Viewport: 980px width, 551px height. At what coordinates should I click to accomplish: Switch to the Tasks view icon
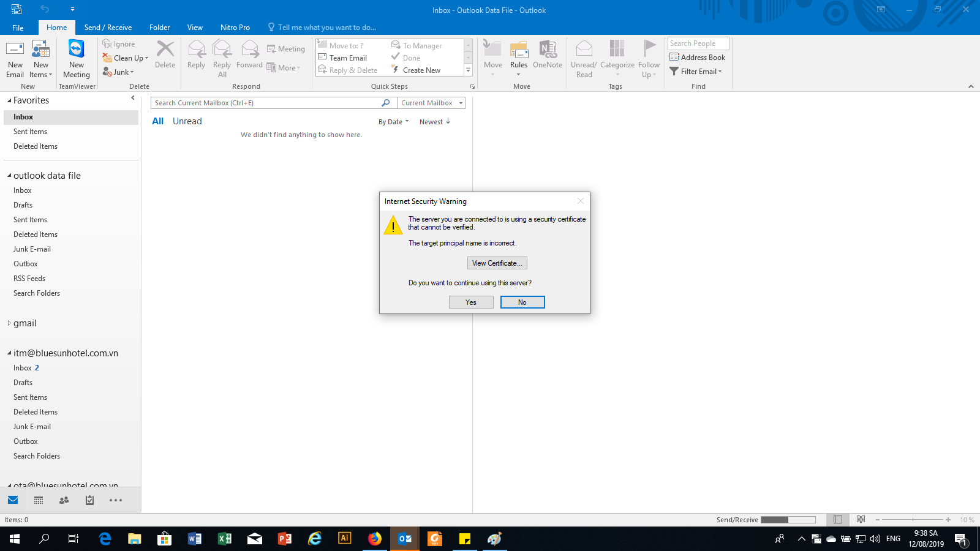(x=89, y=500)
